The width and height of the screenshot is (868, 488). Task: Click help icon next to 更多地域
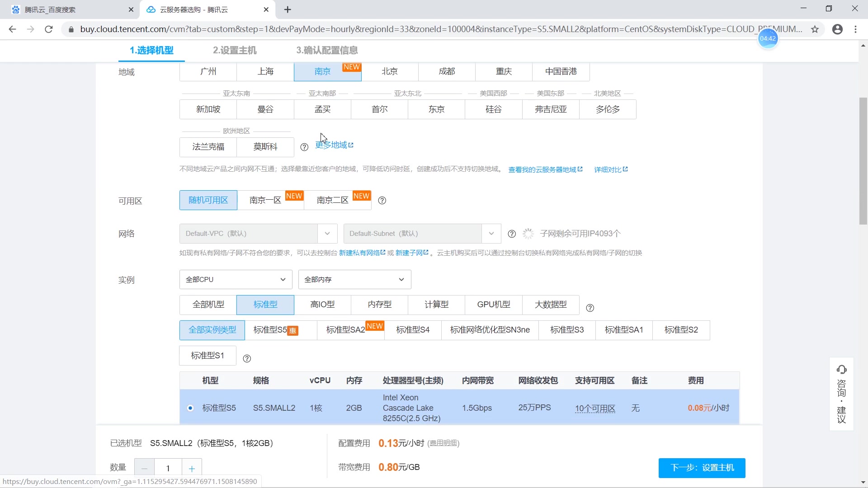click(x=304, y=147)
